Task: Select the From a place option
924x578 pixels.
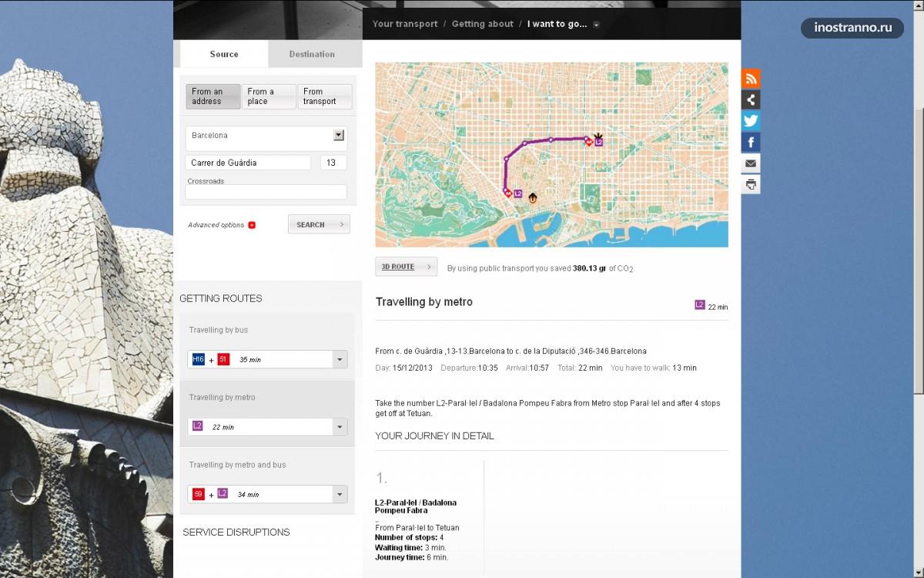Action: coord(269,96)
